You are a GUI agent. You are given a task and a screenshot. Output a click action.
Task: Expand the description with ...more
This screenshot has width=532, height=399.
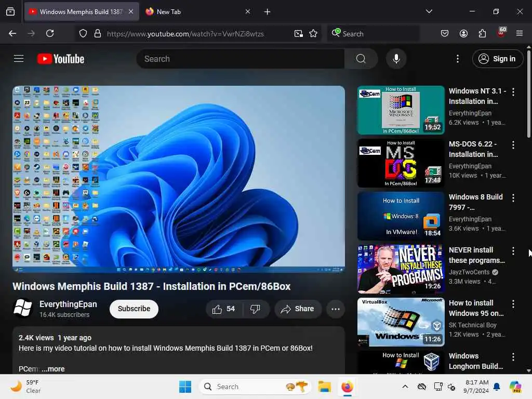click(x=53, y=369)
